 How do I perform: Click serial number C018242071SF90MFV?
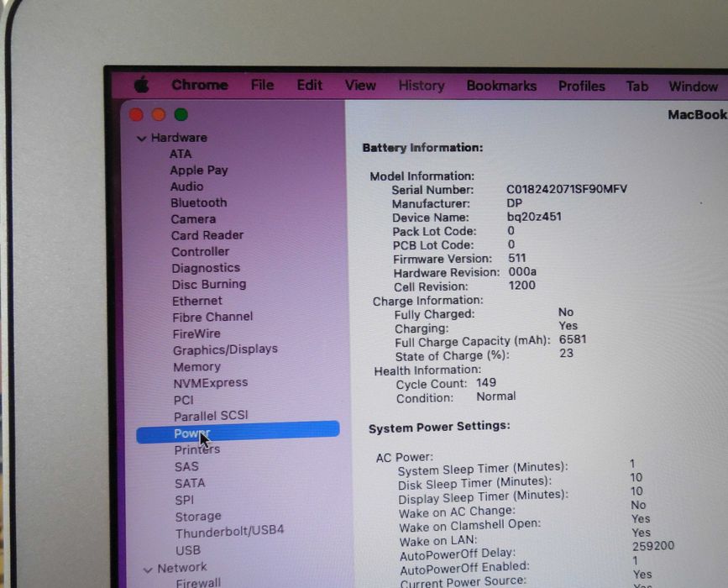point(567,189)
